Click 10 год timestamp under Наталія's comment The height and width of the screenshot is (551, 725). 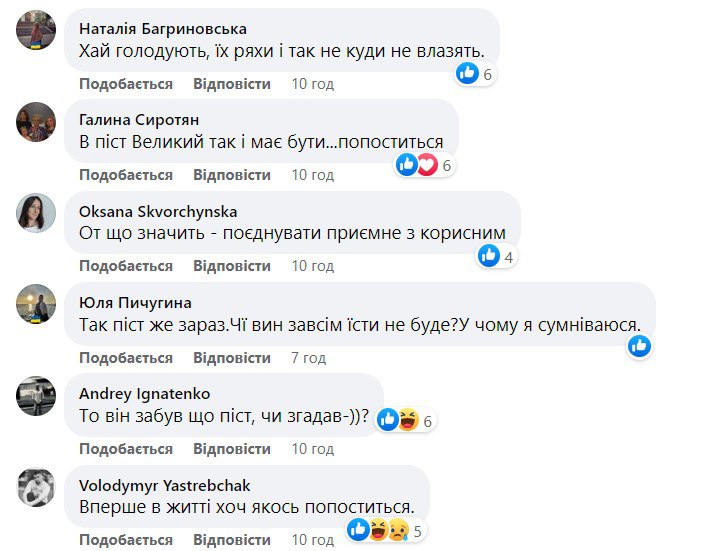pos(312,84)
